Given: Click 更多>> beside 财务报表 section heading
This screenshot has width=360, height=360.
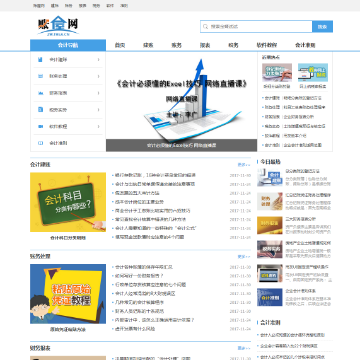Looking at the screenshot, I should (244, 348).
